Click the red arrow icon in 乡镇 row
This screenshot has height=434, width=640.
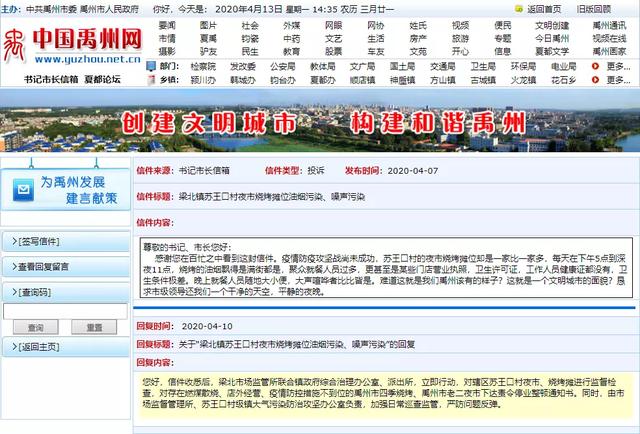pyautogui.click(x=595, y=80)
